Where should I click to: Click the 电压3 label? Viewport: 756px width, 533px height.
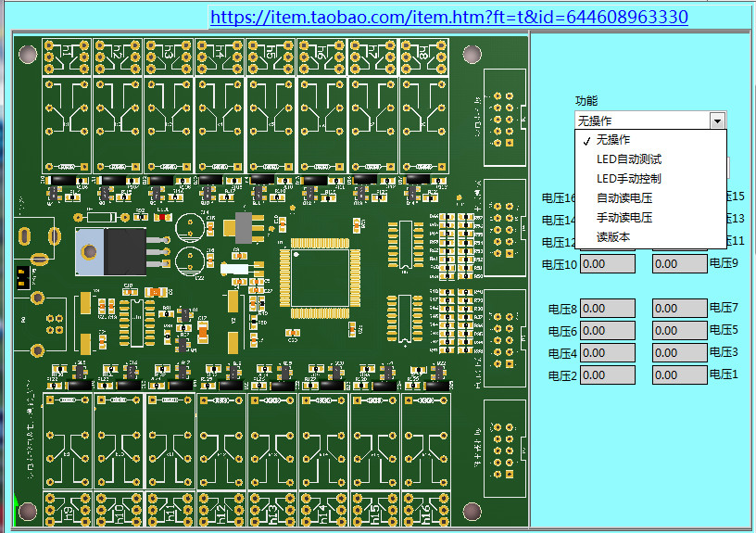pos(724,351)
